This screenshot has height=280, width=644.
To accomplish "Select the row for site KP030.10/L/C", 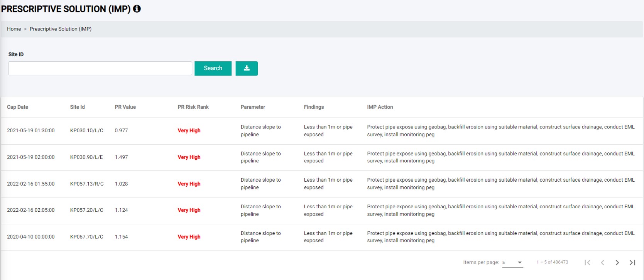I will click(x=86, y=131).
